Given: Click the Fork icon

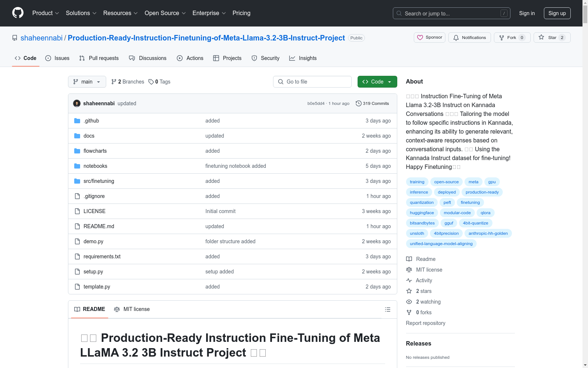Looking at the screenshot, I should coord(502,38).
